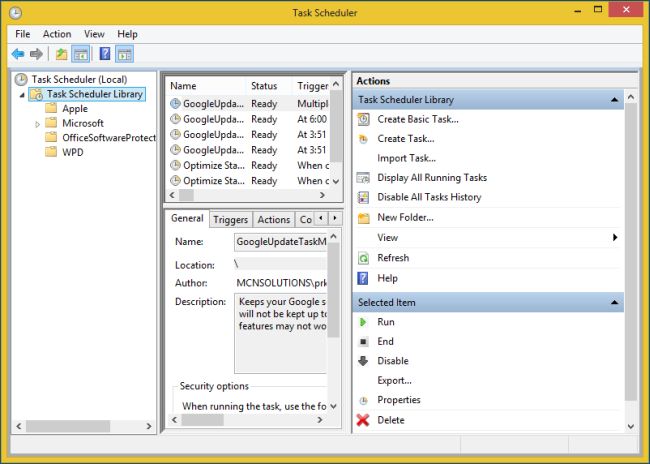Screen dimensions: 650x464
Task: Click the first GoogleUpdate task clock icon
Action: tap(175, 104)
